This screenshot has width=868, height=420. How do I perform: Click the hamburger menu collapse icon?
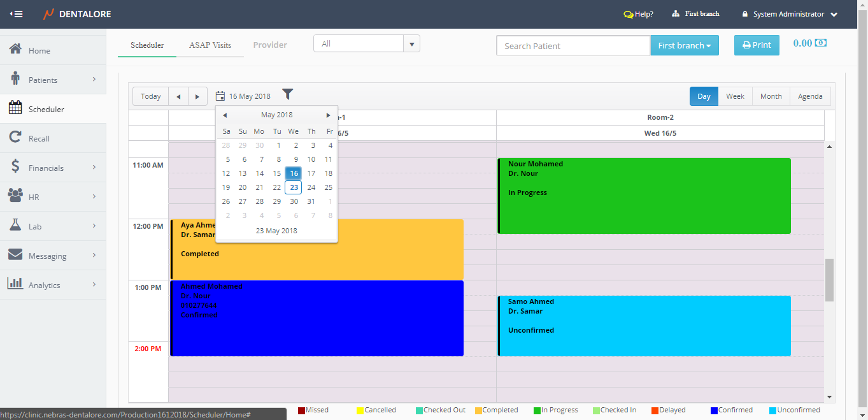pyautogui.click(x=17, y=14)
